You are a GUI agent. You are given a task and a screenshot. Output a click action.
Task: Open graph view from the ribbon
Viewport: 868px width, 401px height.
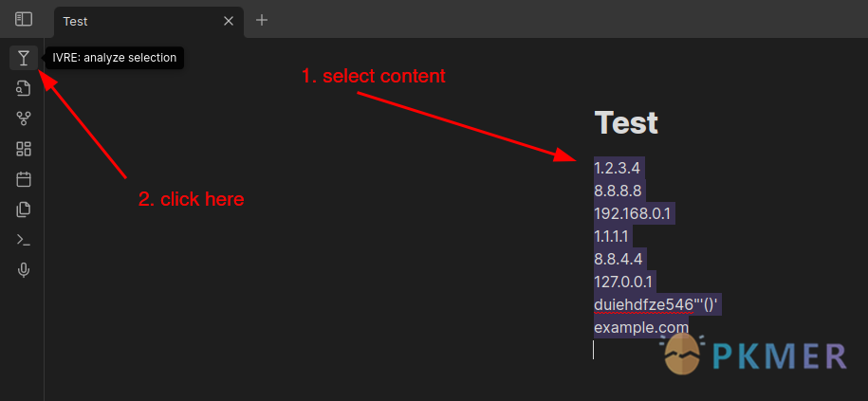[x=24, y=118]
